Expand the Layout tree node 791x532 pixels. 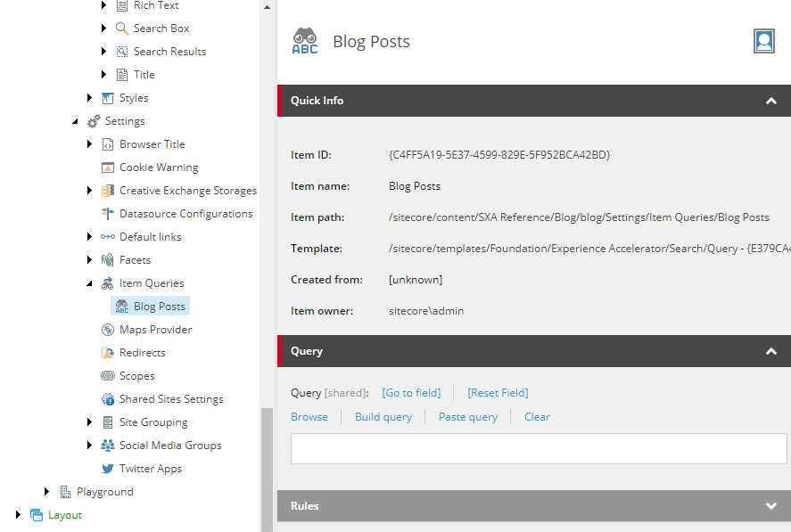pyautogui.click(x=18, y=515)
